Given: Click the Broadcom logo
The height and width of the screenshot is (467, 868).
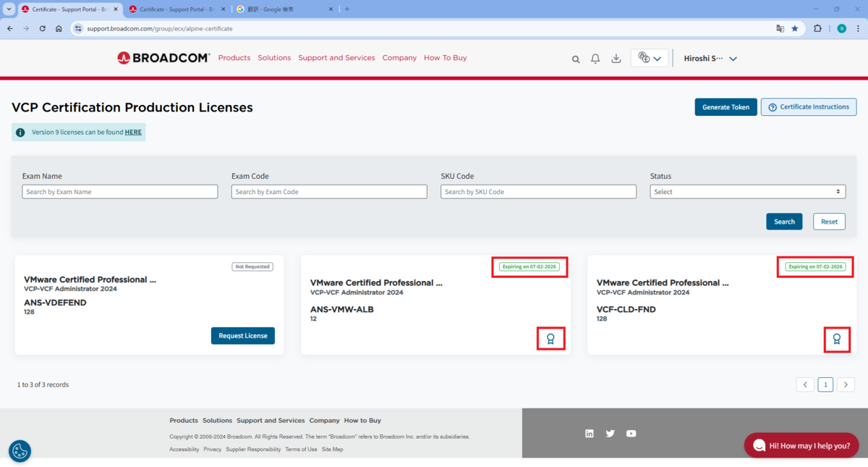Looking at the screenshot, I should [163, 58].
